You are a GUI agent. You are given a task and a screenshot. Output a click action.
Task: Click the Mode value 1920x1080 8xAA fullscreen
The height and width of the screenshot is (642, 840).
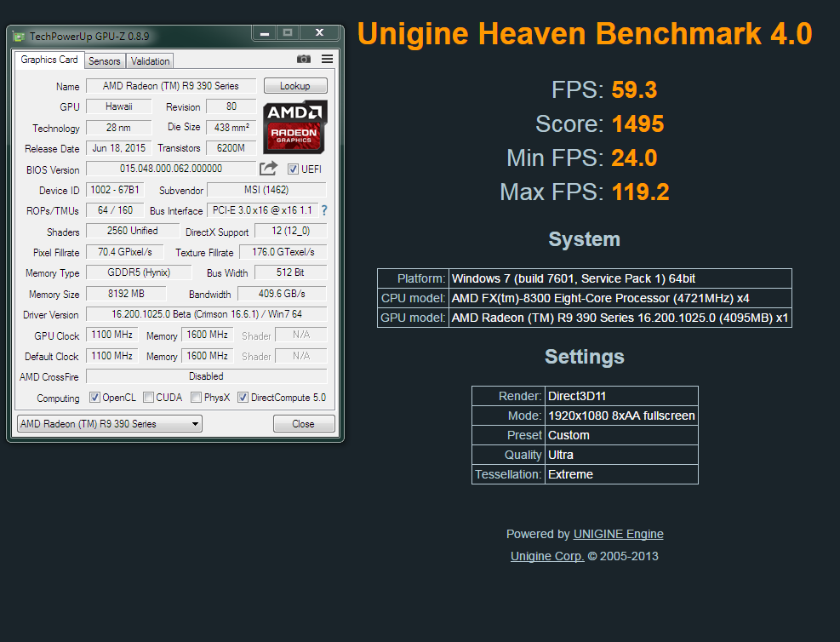[621, 416]
